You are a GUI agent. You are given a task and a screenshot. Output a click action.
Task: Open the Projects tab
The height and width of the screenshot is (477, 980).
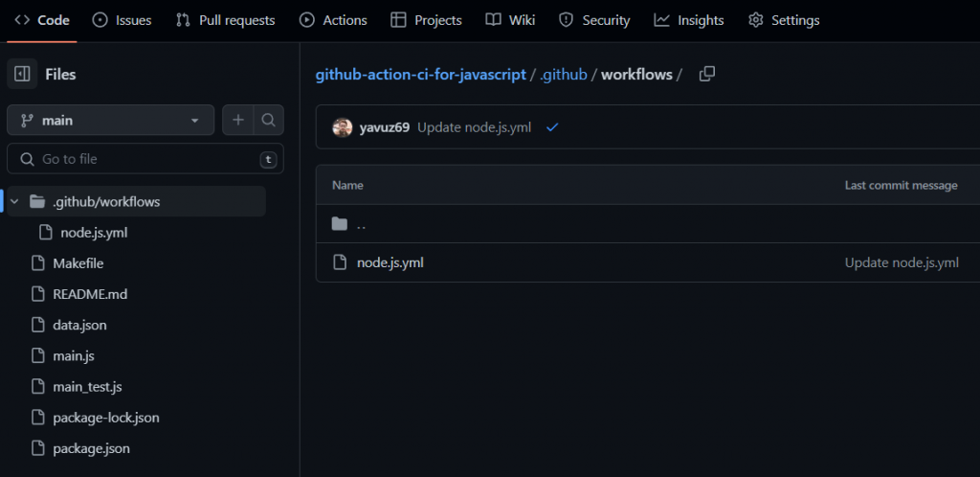426,20
